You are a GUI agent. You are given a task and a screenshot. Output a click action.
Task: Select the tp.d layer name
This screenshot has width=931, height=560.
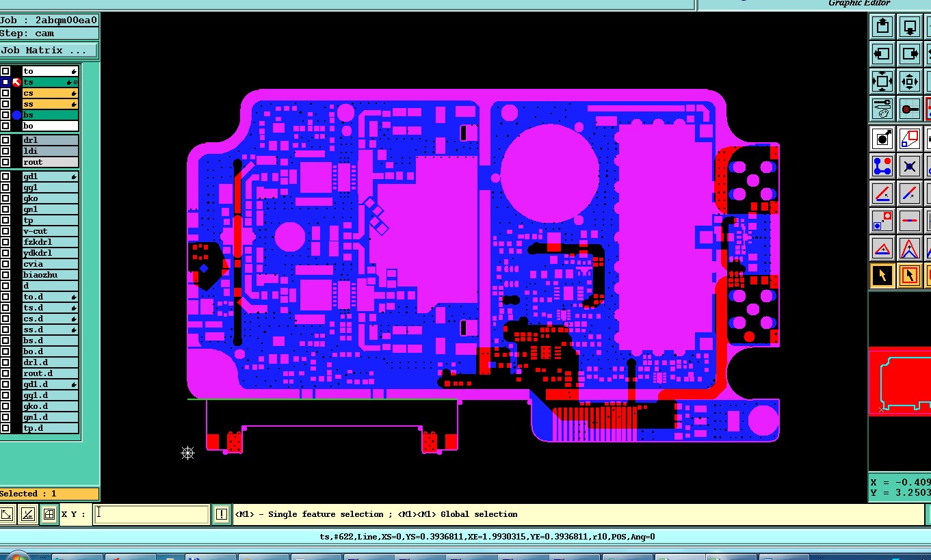[x=50, y=428]
